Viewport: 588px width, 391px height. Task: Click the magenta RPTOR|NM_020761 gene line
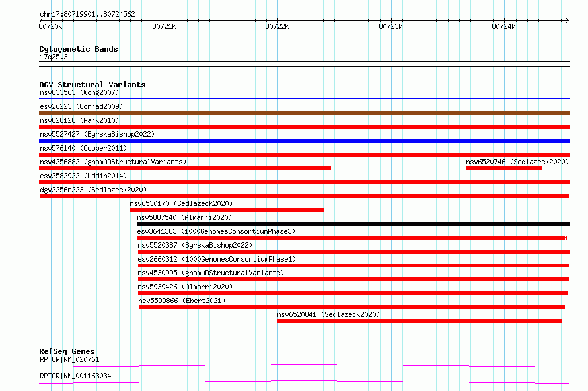pyautogui.click(x=304, y=365)
